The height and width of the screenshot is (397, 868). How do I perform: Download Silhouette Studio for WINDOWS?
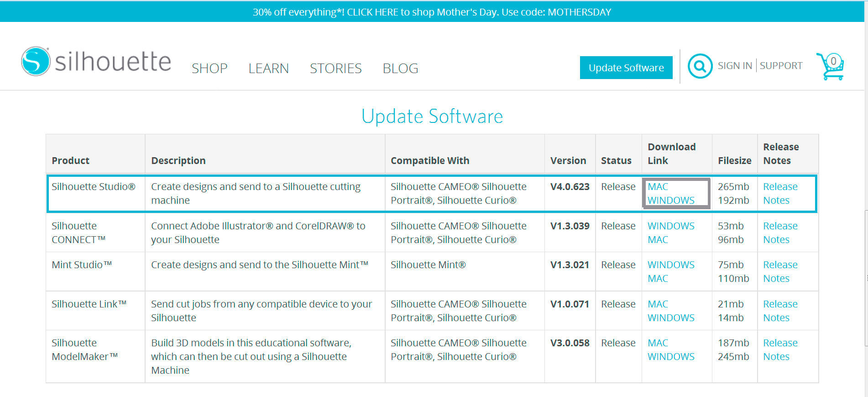click(x=671, y=201)
